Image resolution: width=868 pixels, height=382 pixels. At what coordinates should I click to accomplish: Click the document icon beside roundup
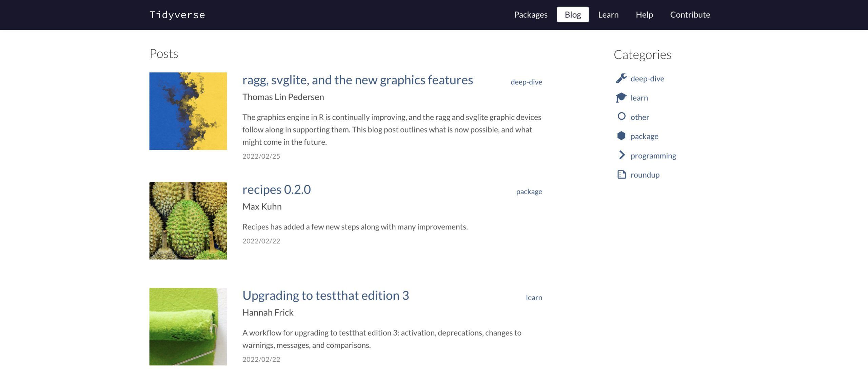tap(622, 175)
